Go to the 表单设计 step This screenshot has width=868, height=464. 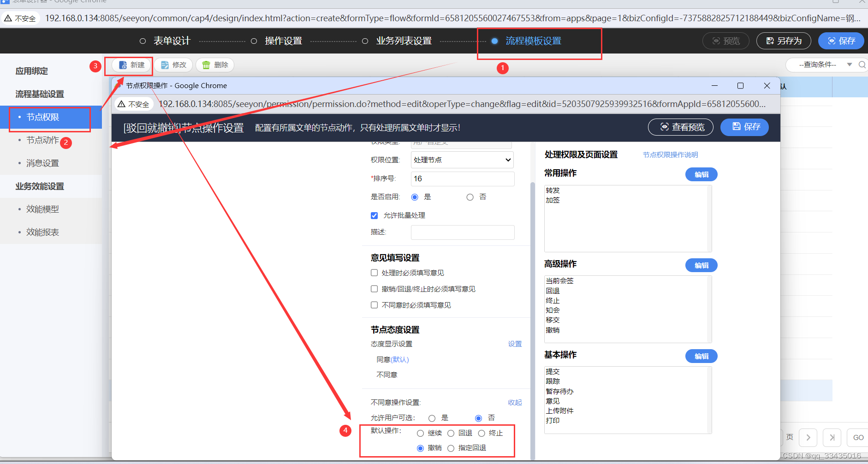pyautogui.click(x=172, y=41)
